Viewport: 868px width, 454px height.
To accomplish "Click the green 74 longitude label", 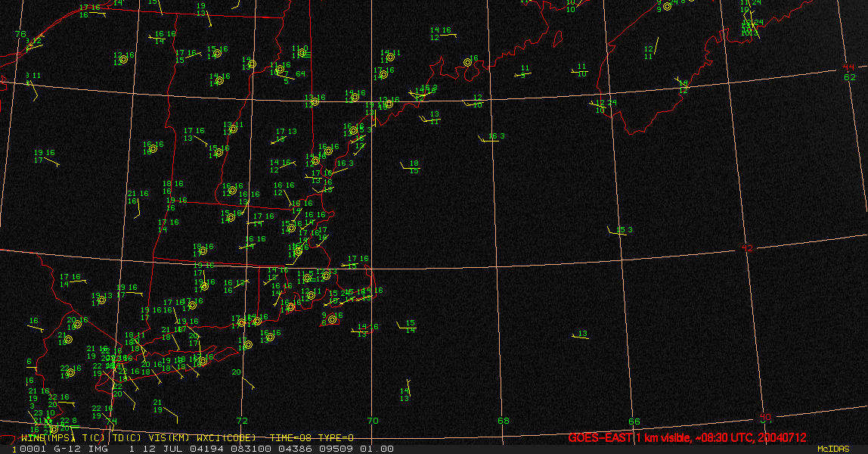I will pyautogui.click(x=112, y=421).
